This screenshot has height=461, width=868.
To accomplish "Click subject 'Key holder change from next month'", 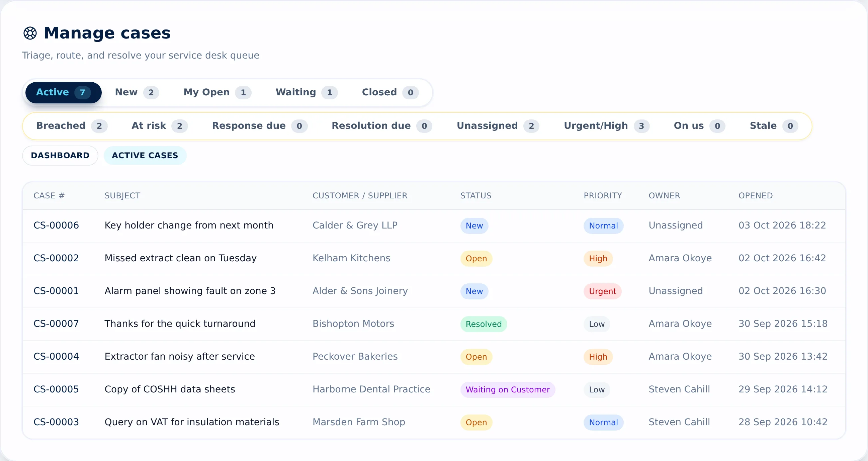I will coord(189,225).
